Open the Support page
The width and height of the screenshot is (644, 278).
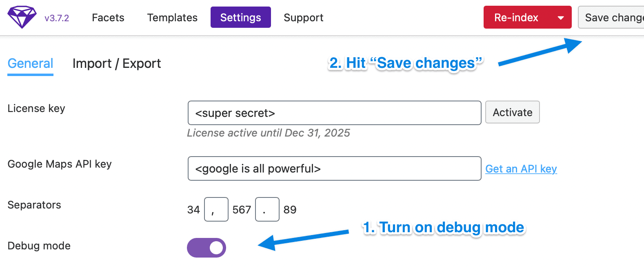coord(304,18)
